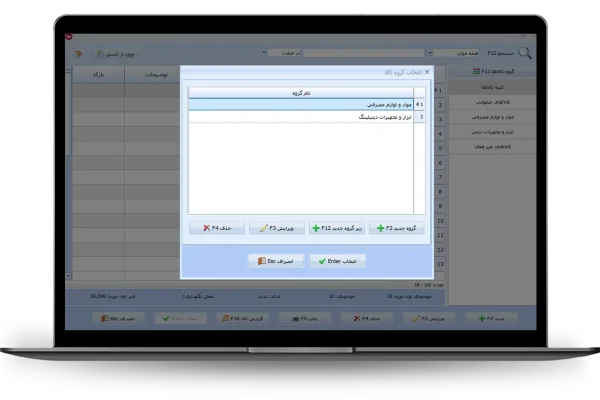Click the Excel export icon in top toolbar

(x=100, y=53)
